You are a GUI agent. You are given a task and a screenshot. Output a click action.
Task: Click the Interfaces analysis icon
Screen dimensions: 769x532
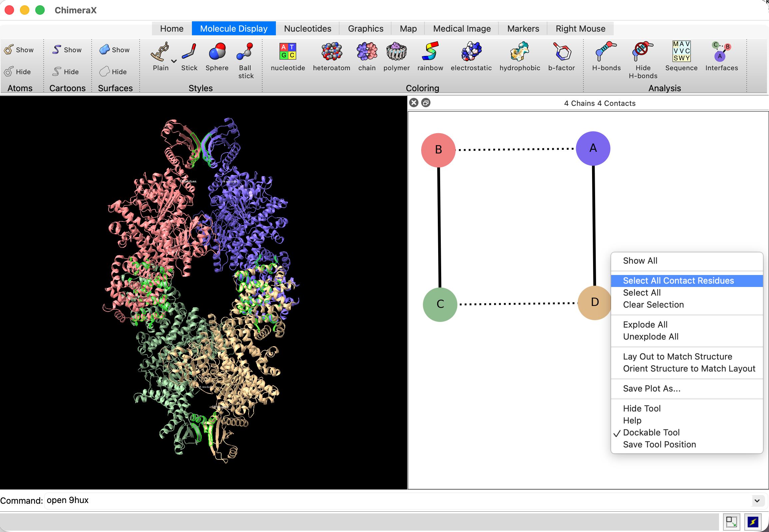(721, 51)
